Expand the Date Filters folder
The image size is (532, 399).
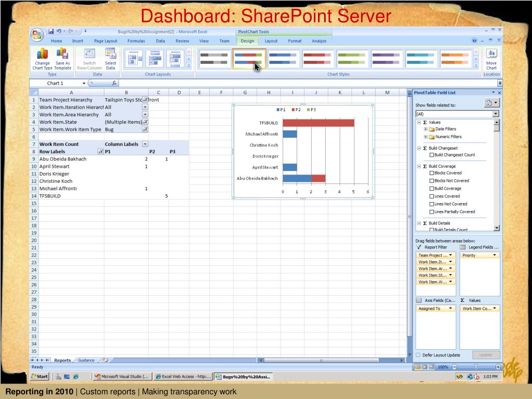(x=425, y=129)
